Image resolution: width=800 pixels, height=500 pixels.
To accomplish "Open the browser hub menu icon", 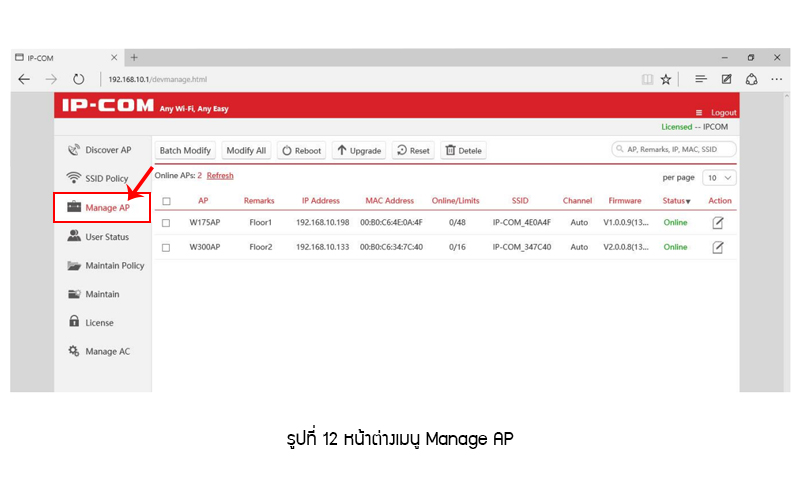I will [x=701, y=79].
